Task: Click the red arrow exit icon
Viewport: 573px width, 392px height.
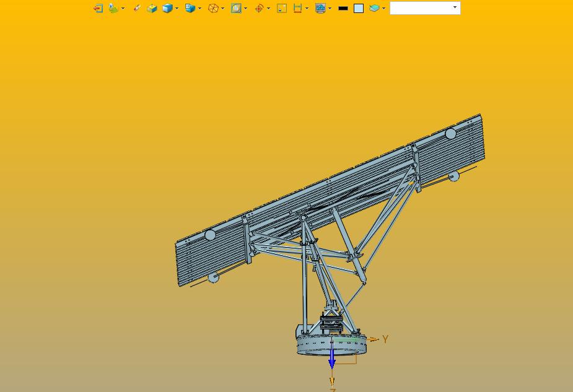Action: (x=98, y=9)
